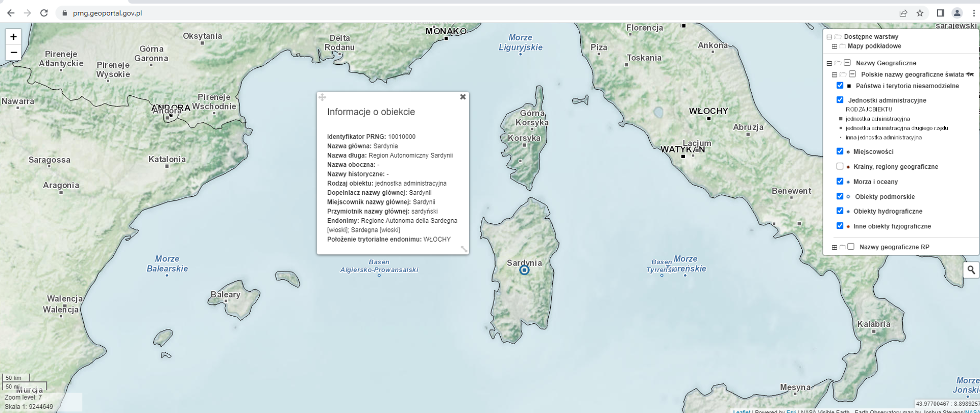
Task: Go back in the browser
Action: pos(11,13)
